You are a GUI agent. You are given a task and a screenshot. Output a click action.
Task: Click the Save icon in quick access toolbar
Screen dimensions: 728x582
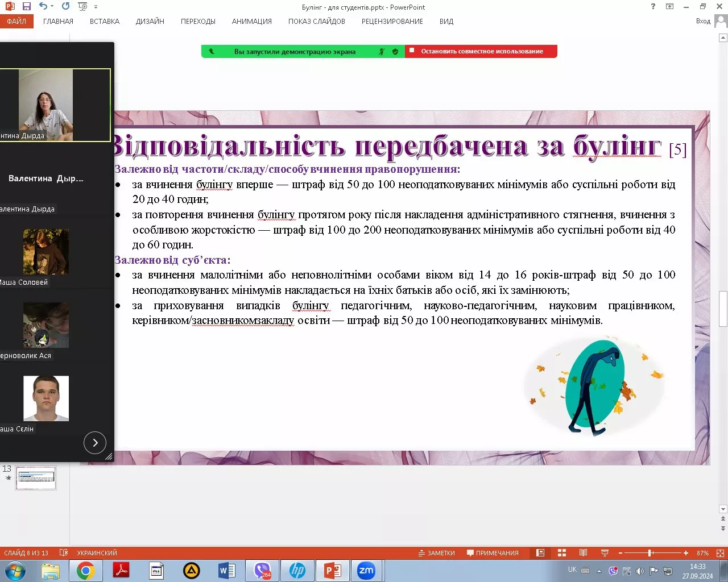(x=26, y=7)
